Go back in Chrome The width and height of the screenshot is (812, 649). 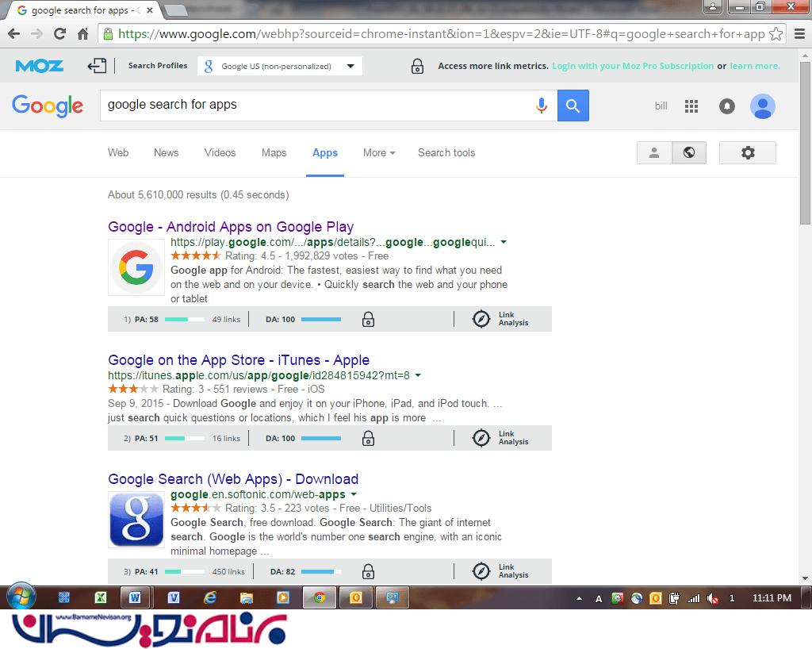[14, 34]
